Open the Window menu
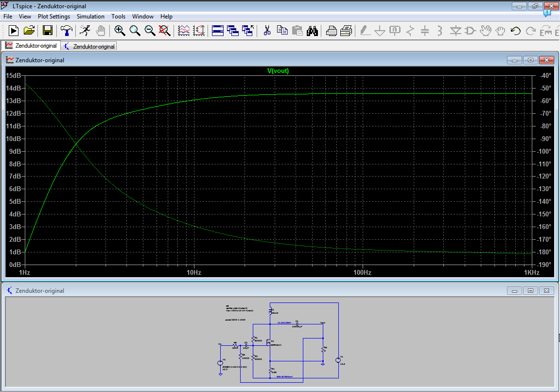The image size is (560, 392). pos(143,17)
